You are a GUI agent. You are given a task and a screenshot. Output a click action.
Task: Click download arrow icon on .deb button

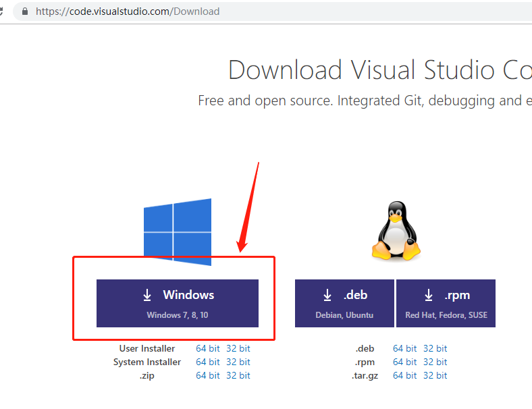(x=327, y=295)
